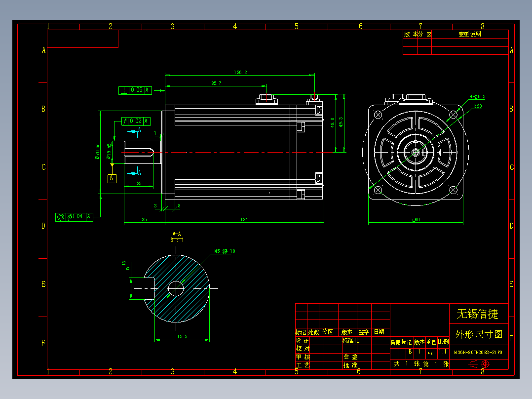This screenshot has width=532, height=399.
Task: Select the datum A flag symbol
Action: pos(113,178)
